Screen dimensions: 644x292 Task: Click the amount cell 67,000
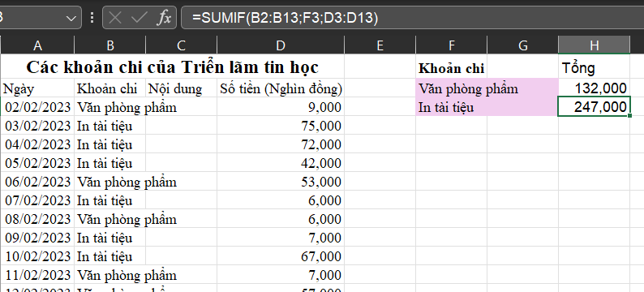pos(281,256)
